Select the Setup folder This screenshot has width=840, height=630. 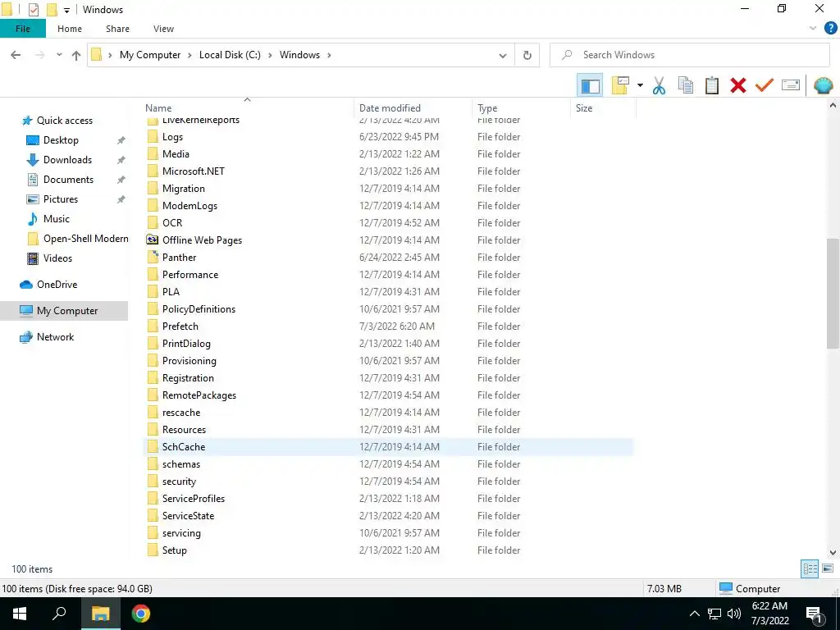click(175, 550)
